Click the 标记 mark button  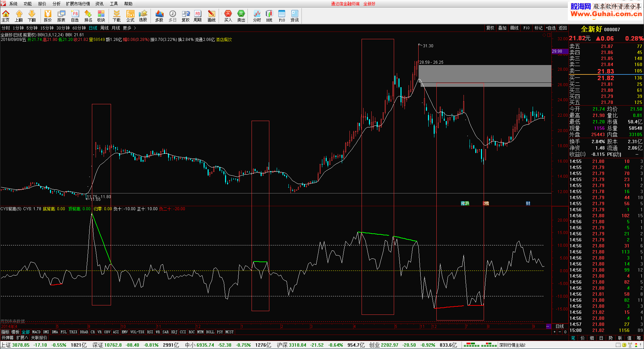539,28
